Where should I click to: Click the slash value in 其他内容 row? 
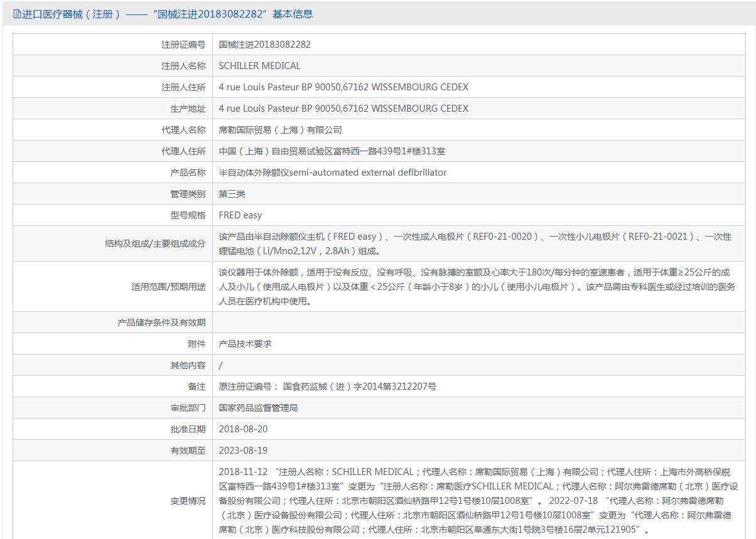click(x=220, y=365)
